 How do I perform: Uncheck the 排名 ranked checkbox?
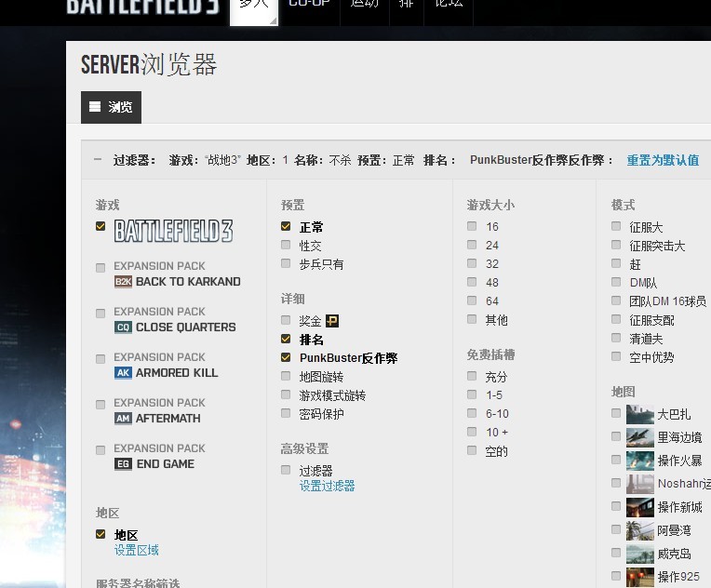coord(286,339)
